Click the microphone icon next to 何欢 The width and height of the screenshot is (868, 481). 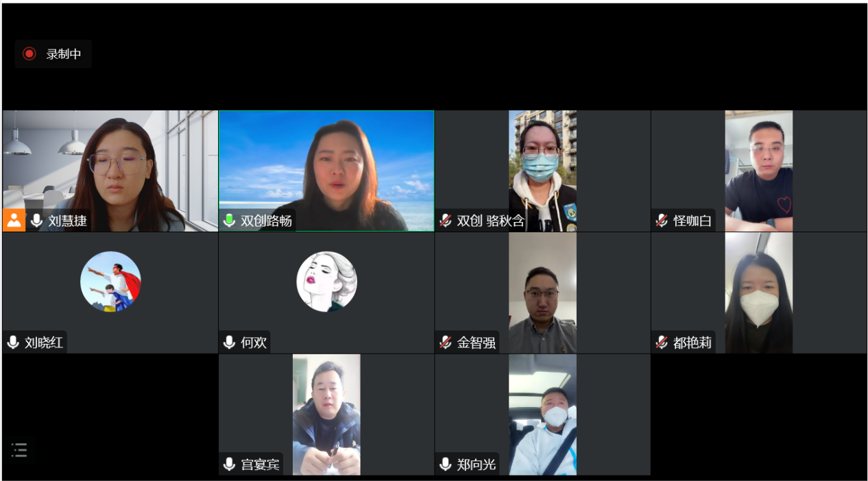(x=230, y=343)
